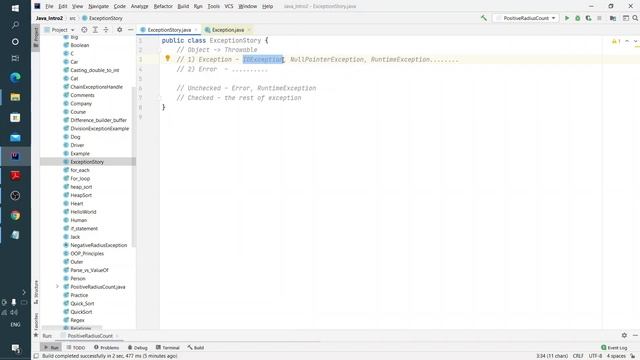
Task: Click the PositiveRadiusCount run tab
Action: click(90, 336)
